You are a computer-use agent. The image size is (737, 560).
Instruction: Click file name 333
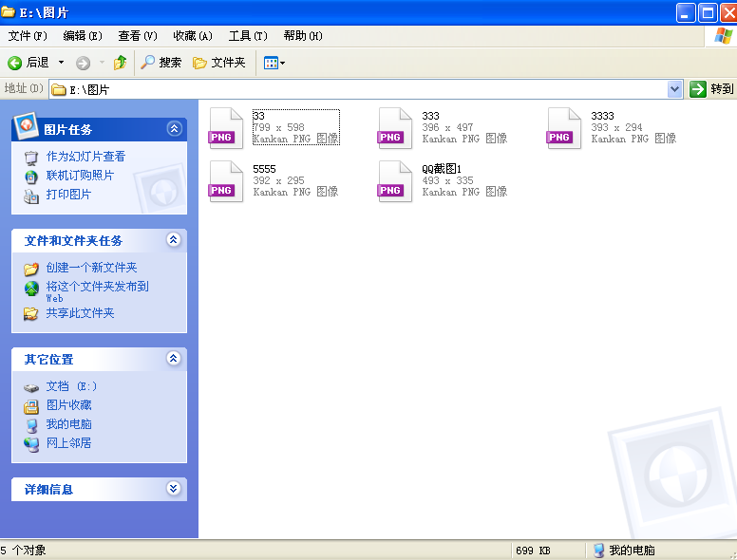click(x=430, y=116)
